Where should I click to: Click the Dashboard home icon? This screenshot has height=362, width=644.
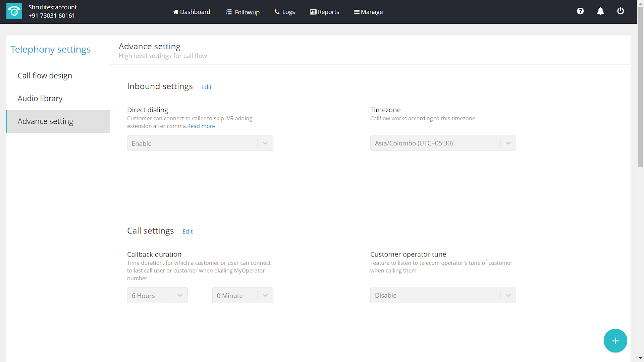175,12
